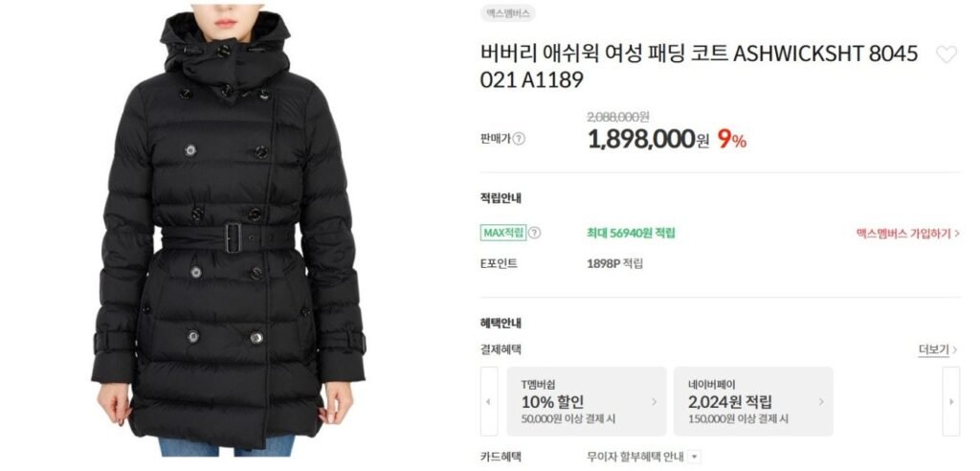Viewport: 980px width, 471px height.
Task: Show previous payment benefit card with left arrow
Action: (489, 401)
